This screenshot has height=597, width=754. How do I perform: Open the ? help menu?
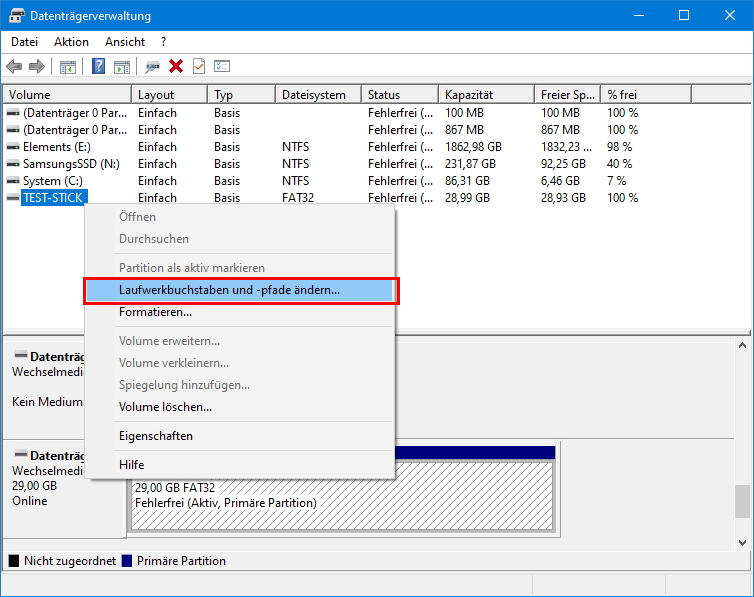pos(163,42)
